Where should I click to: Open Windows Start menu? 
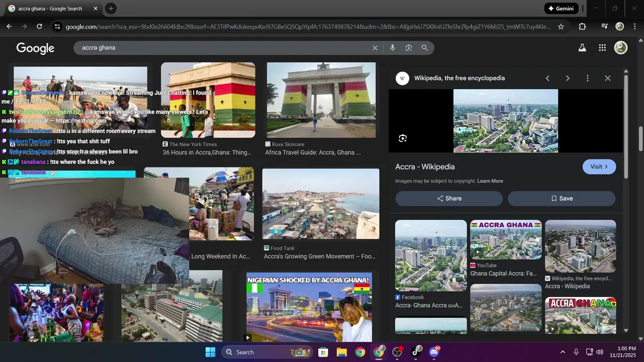click(x=210, y=352)
